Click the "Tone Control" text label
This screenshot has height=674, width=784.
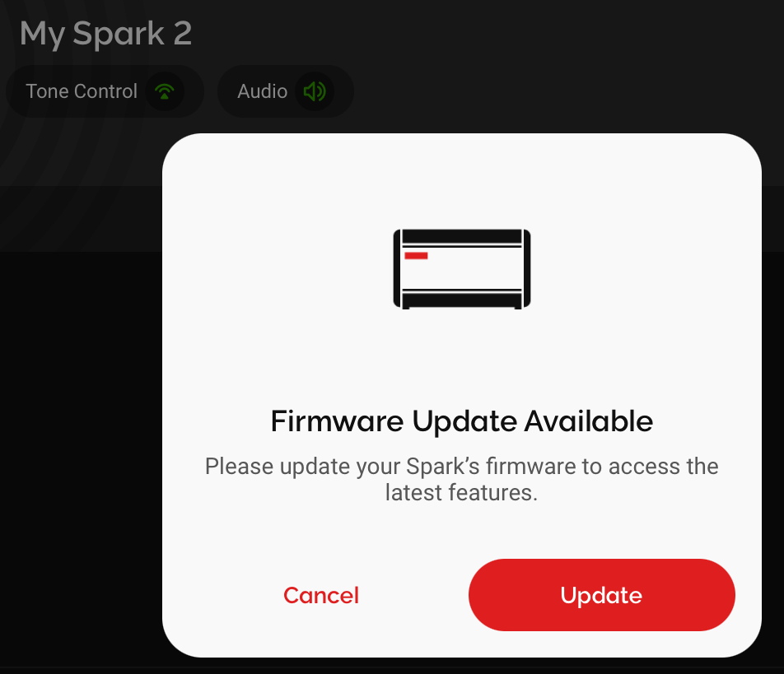[82, 91]
